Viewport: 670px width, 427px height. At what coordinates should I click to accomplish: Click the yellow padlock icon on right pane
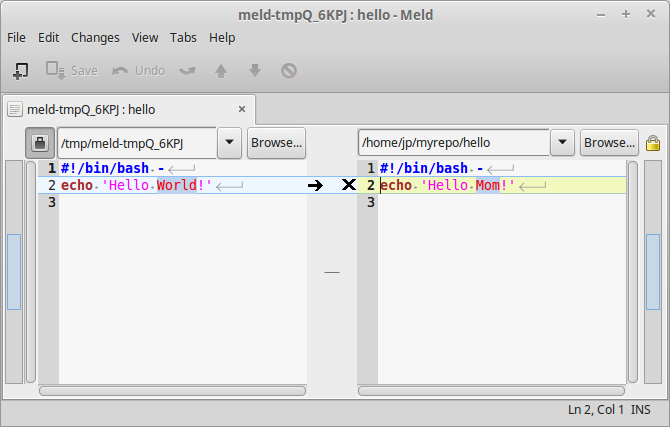(x=653, y=143)
